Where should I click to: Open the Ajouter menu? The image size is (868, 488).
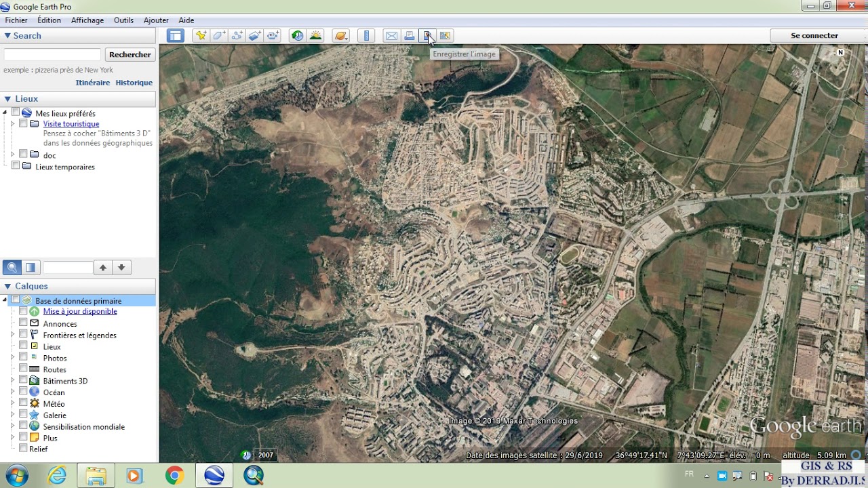click(x=156, y=20)
